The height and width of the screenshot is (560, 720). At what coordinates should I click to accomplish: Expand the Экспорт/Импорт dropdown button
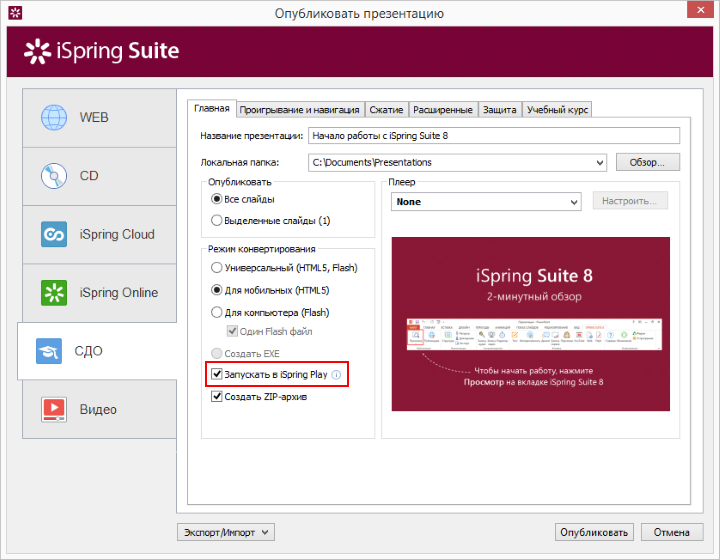pos(226,532)
